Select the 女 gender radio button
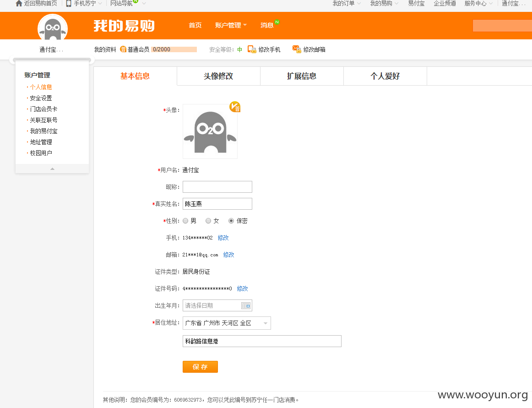The height and width of the screenshot is (408, 532). (x=208, y=221)
